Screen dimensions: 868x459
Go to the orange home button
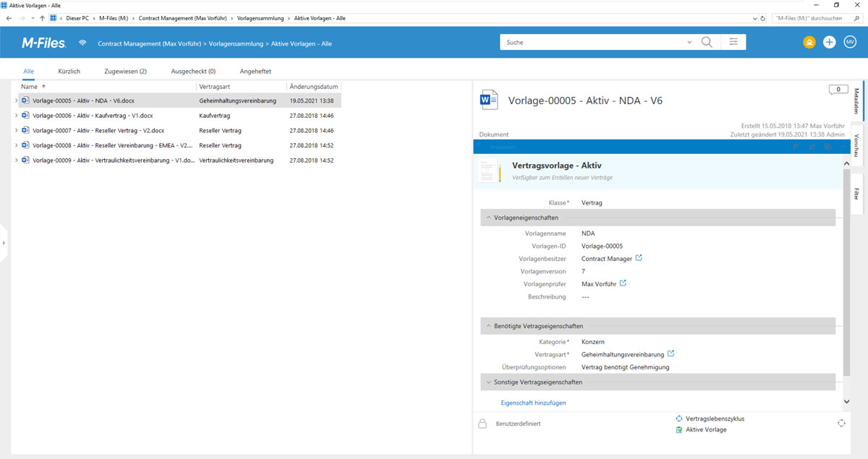(809, 43)
